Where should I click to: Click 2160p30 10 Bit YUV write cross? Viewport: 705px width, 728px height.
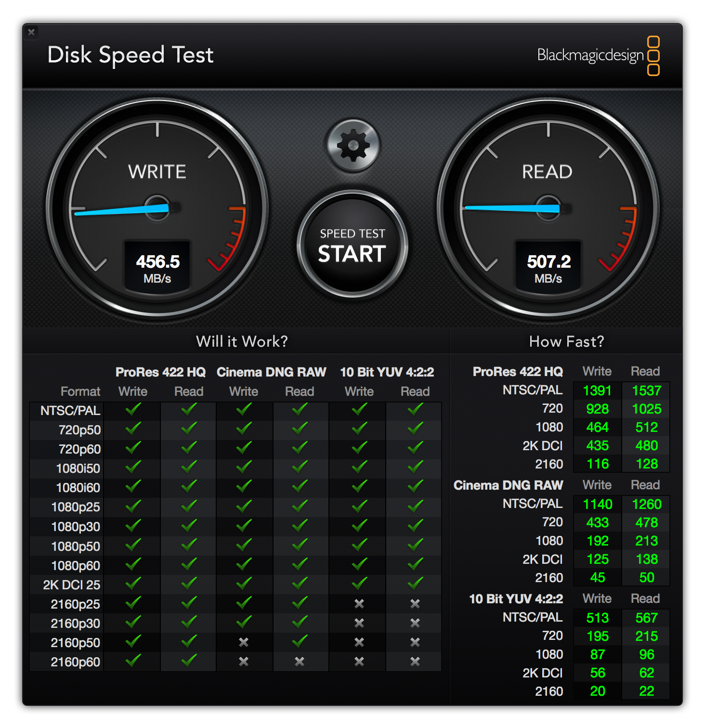[x=359, y=623]
